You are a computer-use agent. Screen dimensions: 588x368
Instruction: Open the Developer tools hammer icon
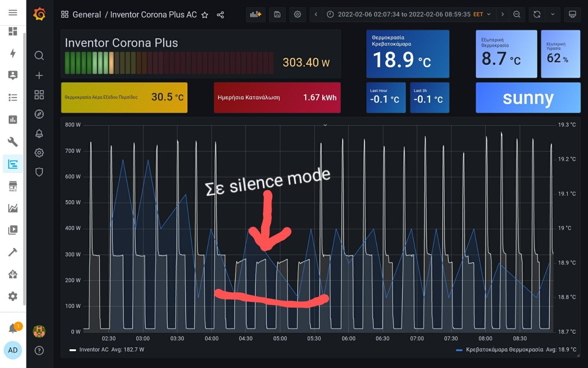click(13, 252)
